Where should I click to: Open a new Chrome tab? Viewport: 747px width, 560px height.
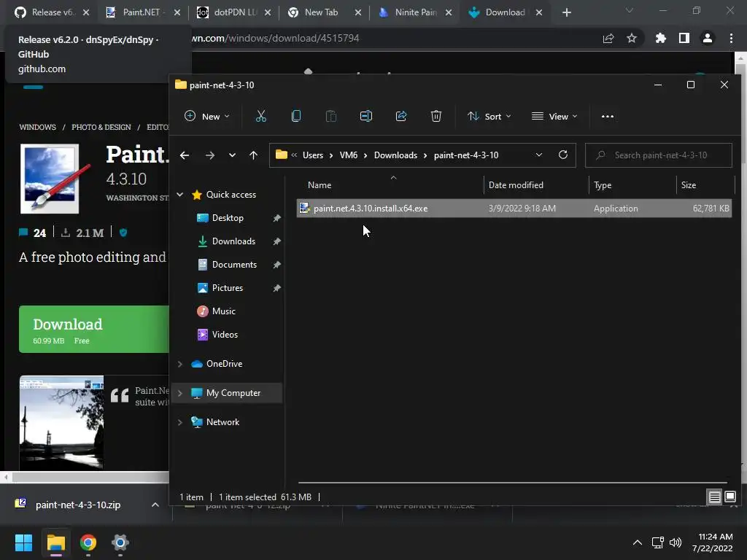(566, 12)
